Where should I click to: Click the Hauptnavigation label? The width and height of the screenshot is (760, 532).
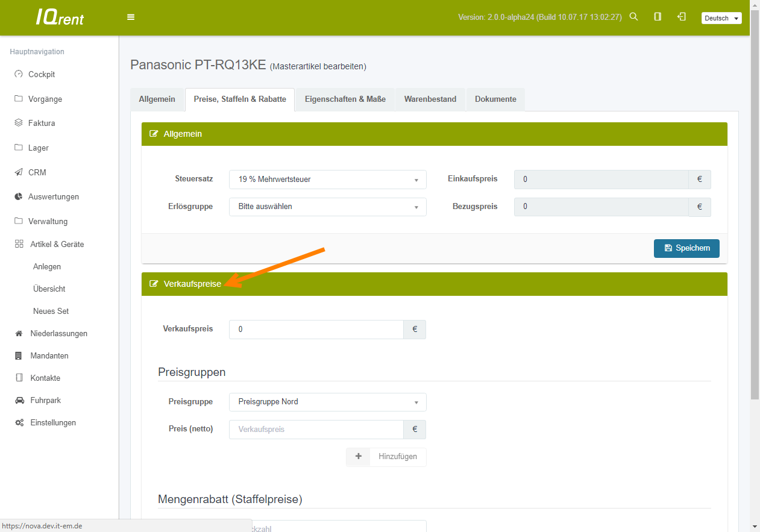pos(37,52)
